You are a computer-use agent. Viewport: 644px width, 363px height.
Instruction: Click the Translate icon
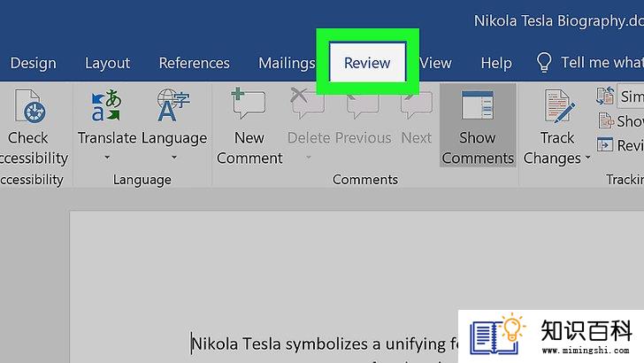tap(106, 105)
